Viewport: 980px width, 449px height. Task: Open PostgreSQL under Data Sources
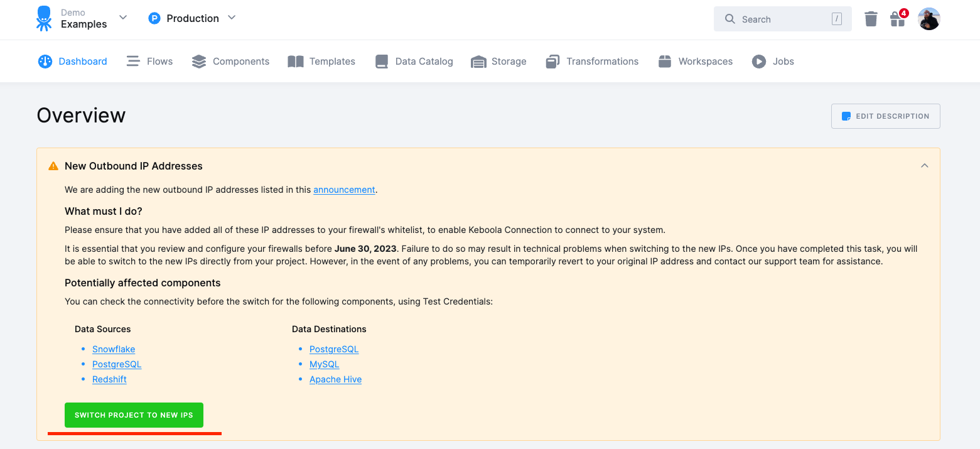click(117, 364)
